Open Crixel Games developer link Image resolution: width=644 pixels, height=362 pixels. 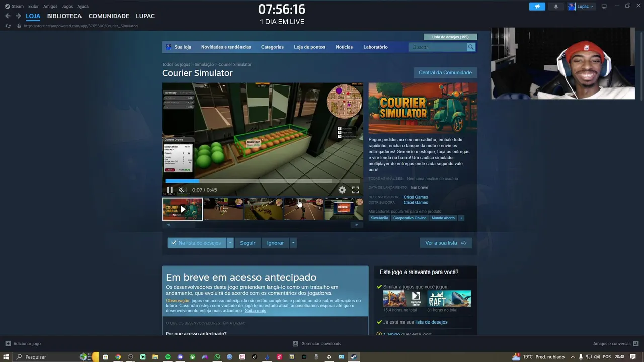[416, 197]
